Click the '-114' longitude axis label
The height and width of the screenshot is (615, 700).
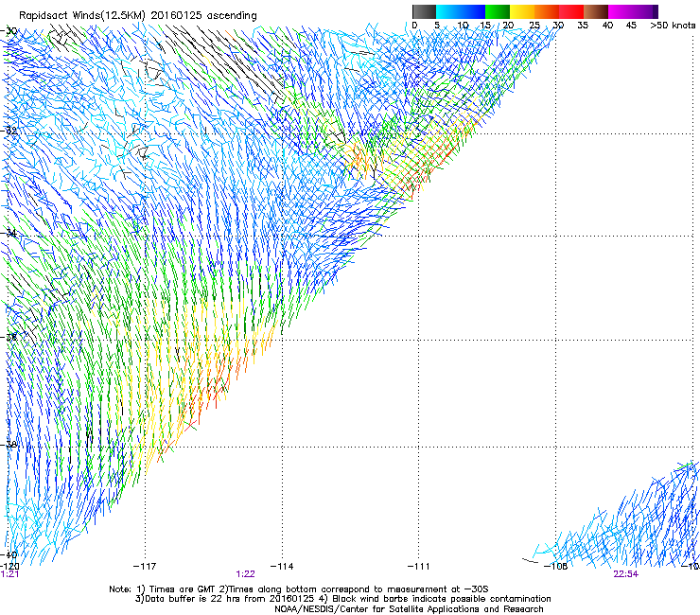(x=282, y=567)
